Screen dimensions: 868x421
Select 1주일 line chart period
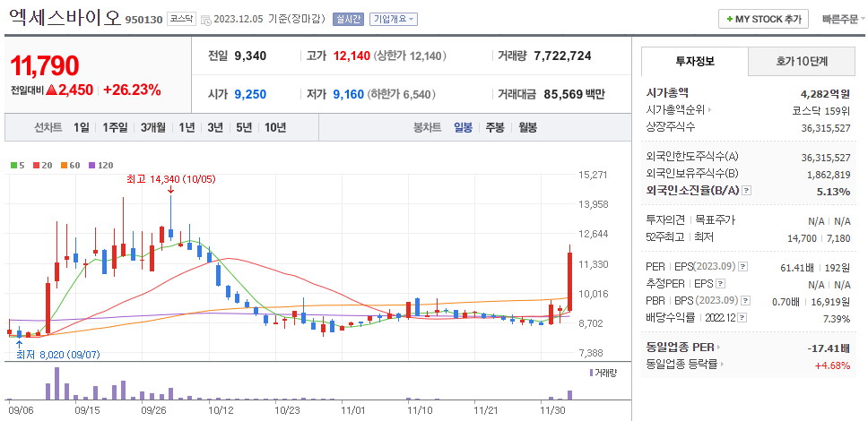point(115,128)
